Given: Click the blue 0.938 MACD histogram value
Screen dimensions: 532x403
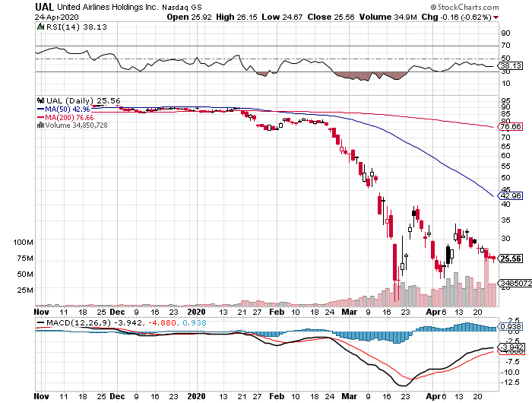Looking at the screenshot, I should tap(195, 323).
